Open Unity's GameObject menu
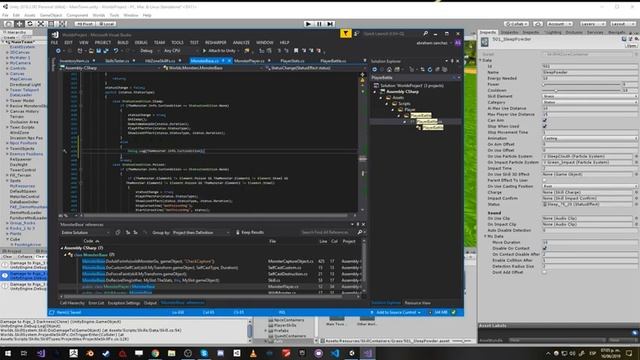Viewport: 640px width, 360px height. click(51, 15)
